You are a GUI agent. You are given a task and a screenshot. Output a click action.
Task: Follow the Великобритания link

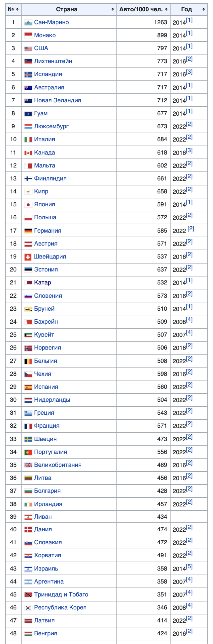58,465
